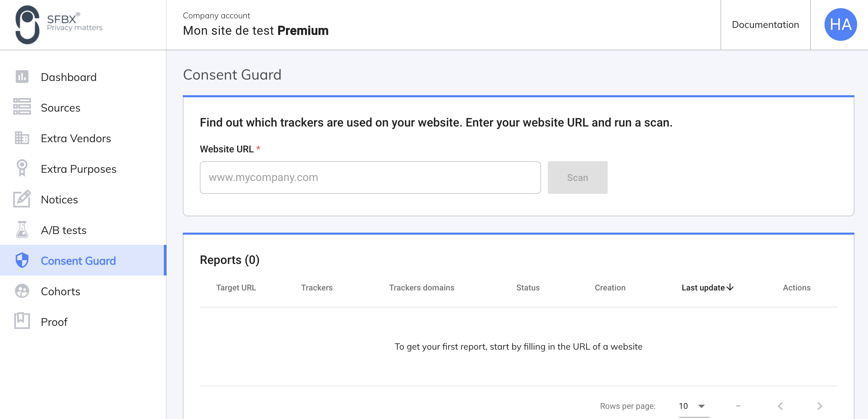Click the Scan button

tap(577, 177)
